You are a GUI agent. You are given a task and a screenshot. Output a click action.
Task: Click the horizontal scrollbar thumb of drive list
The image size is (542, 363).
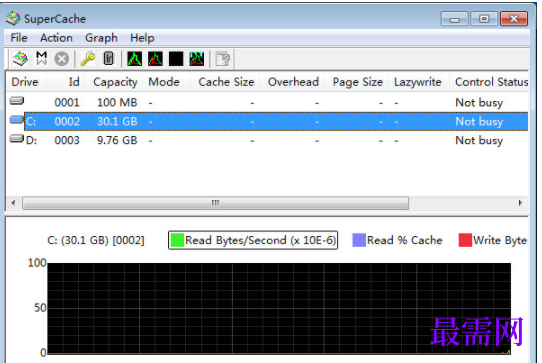click(x=215, y=203)
